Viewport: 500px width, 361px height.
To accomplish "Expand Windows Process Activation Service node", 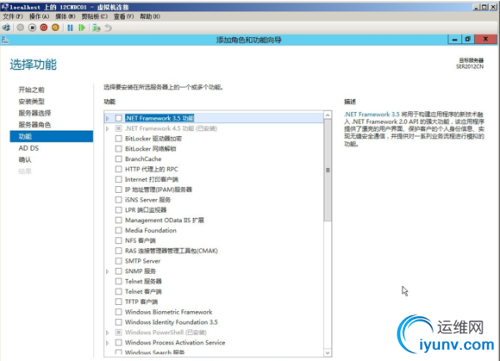I will coord(107,343).
